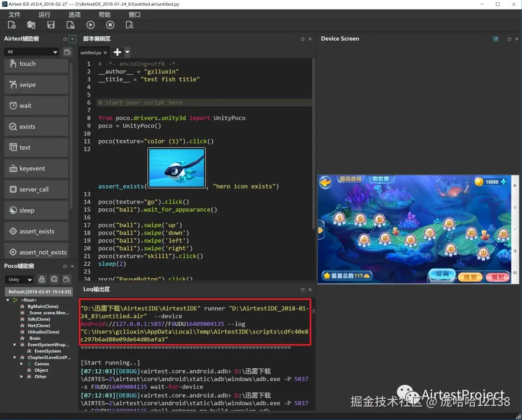
Task: Select Net(Clone) in hierarchy
Action: click(39, 325)
